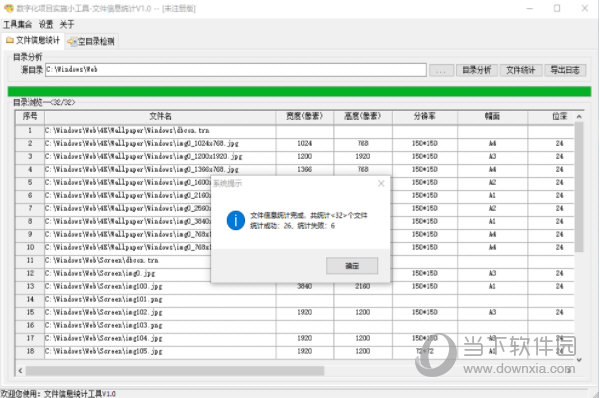Click the 幅面 column header

pyautogui.click(x=492, y=116)
